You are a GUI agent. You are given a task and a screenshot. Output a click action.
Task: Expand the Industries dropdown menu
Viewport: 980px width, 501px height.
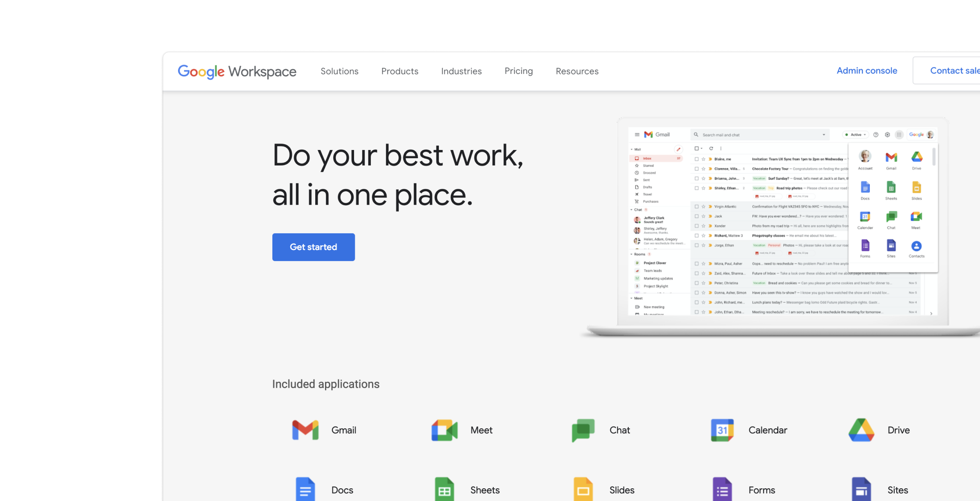click(461, 71)
